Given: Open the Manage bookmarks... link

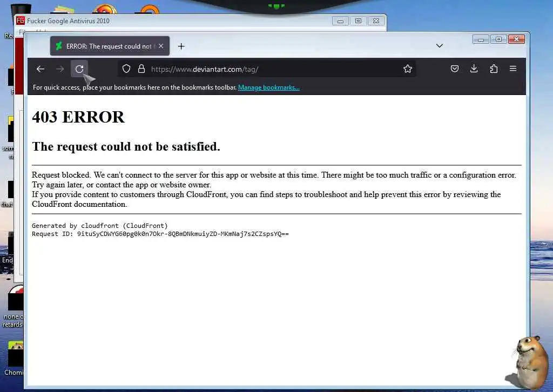Looking at the screenshot, I should pyautogui.click(x=269, y=87).
